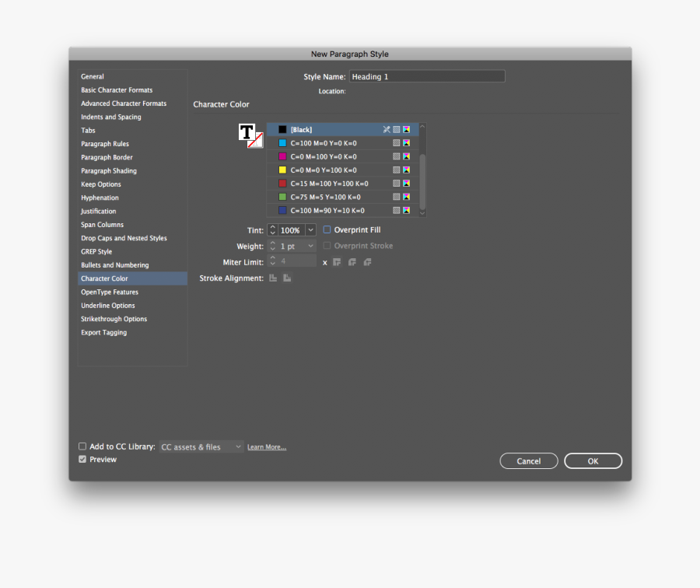Open the Hyphenation settings section
Viewport: 700px width, 588px height.
coord(101,198)
